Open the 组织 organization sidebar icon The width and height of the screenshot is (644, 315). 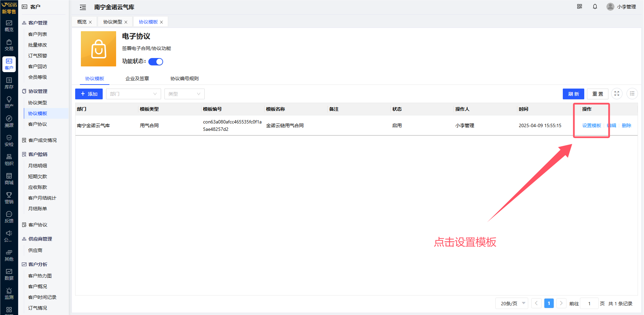[x=9, y=160]
